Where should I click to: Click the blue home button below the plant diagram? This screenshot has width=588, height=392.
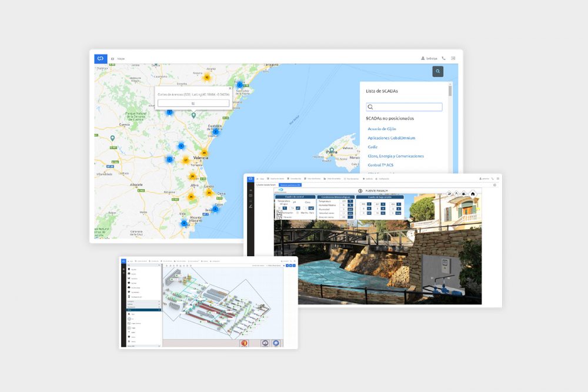[275, 343]
